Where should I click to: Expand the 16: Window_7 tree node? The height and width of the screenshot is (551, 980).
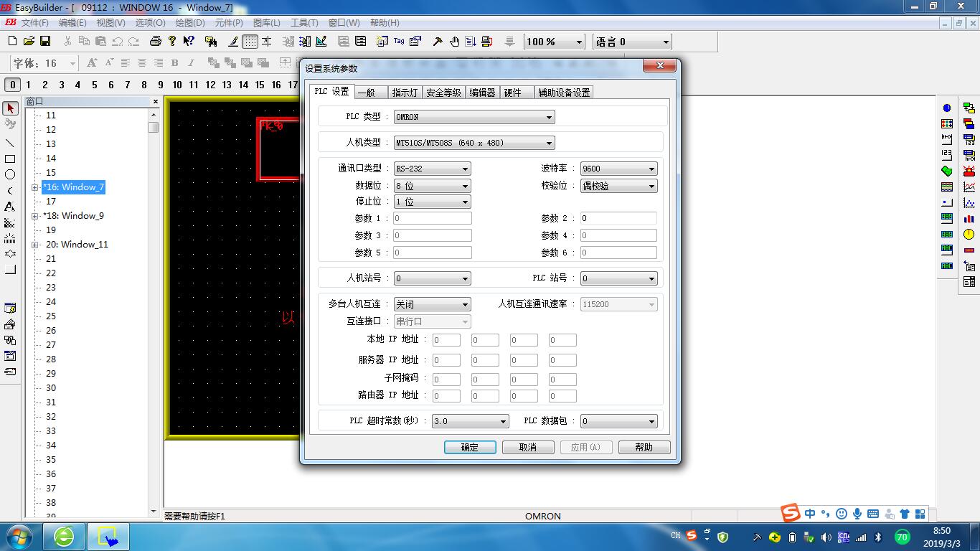(34, 187)
